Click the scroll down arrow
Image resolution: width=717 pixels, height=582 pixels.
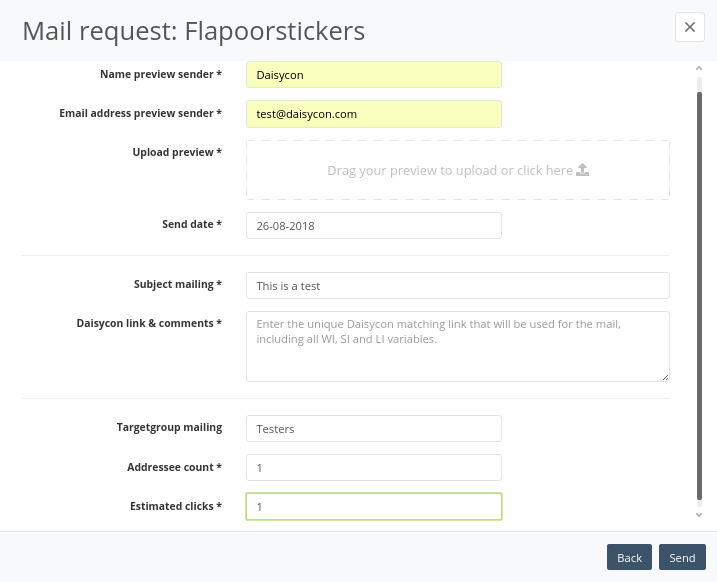click(x=699, y=515)
